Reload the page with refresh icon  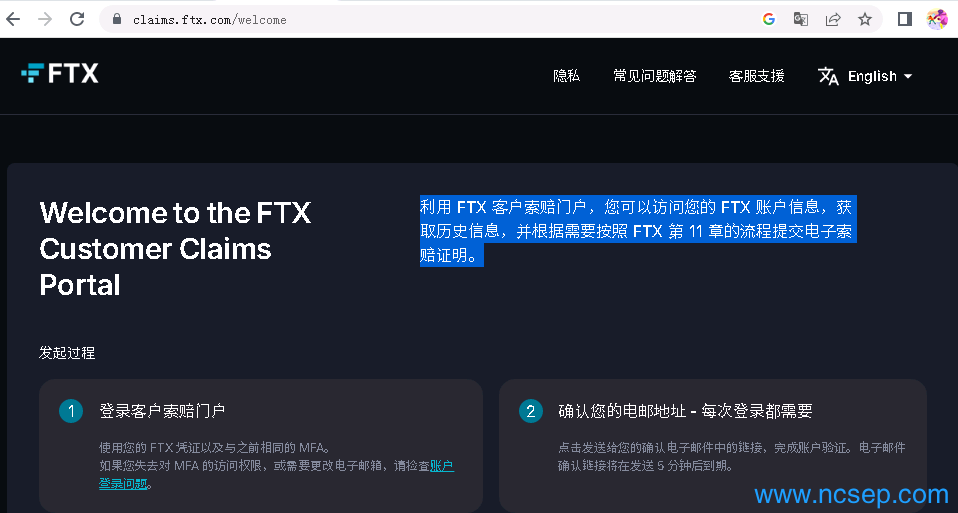pyautogui.click(x=77, y=19)
